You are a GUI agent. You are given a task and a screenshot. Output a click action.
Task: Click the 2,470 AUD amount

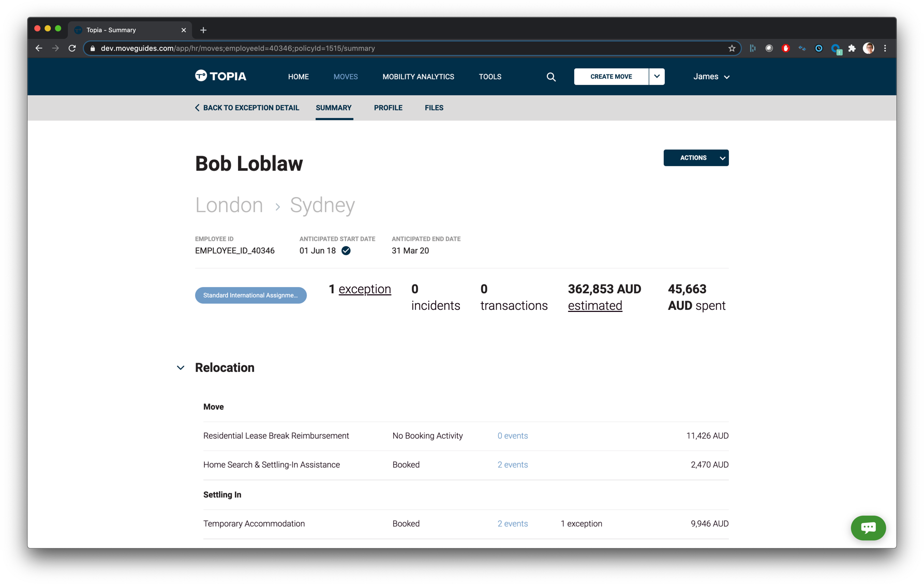[709, 465]
